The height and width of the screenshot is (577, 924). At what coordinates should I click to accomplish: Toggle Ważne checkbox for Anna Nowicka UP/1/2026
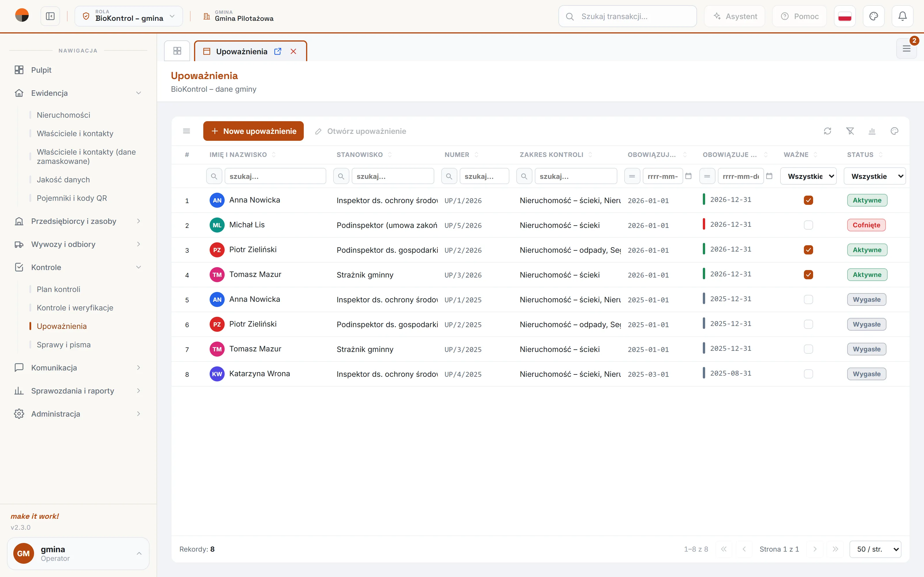click(808, 200)
